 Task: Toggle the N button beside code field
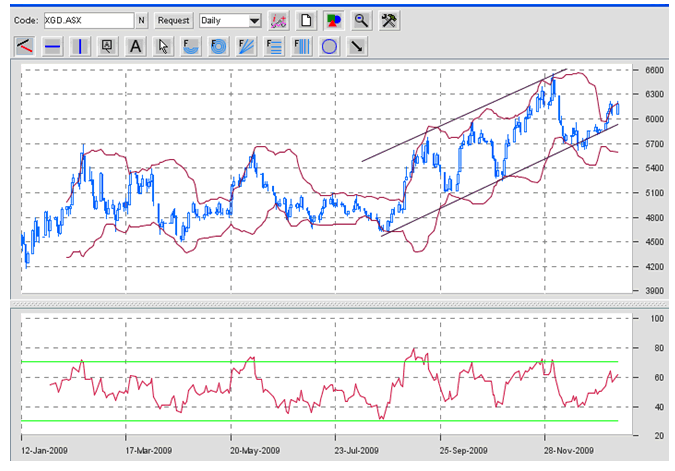pos(141,20)
